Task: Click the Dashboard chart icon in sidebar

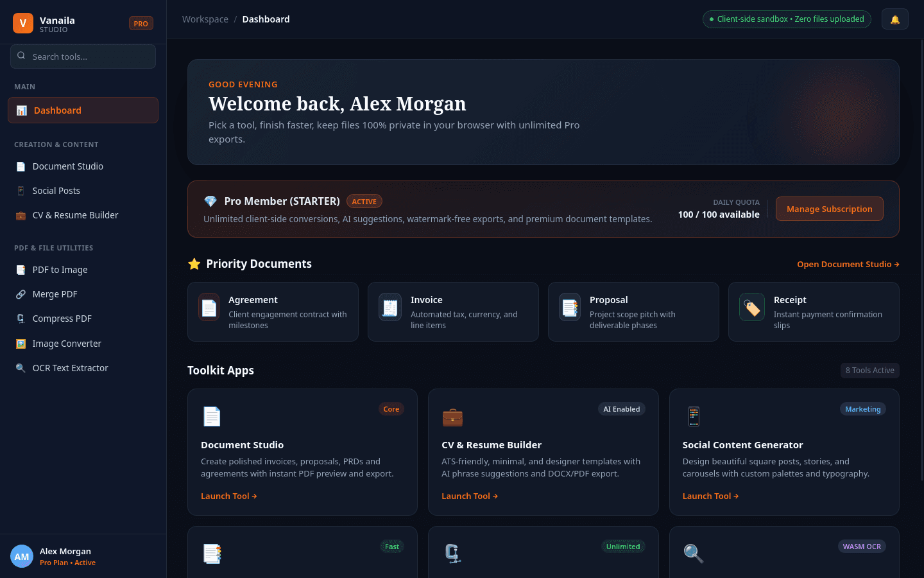Action: point(21,110)
